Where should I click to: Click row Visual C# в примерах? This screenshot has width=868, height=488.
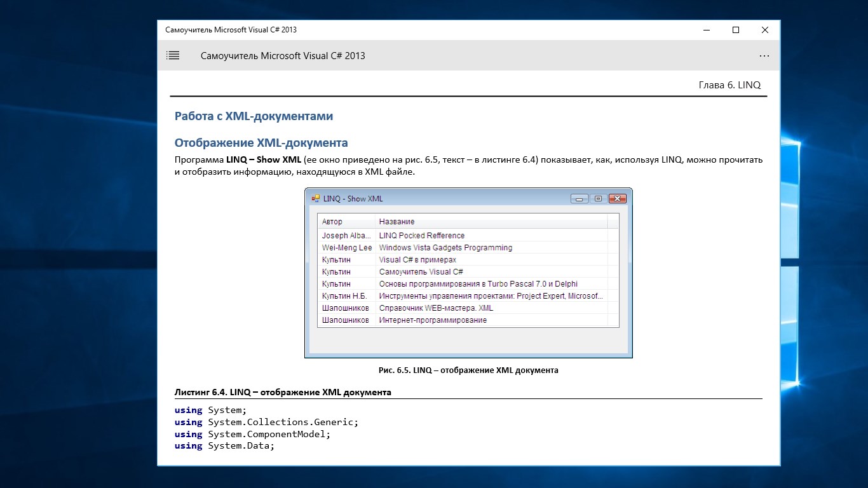coord(468,260)
